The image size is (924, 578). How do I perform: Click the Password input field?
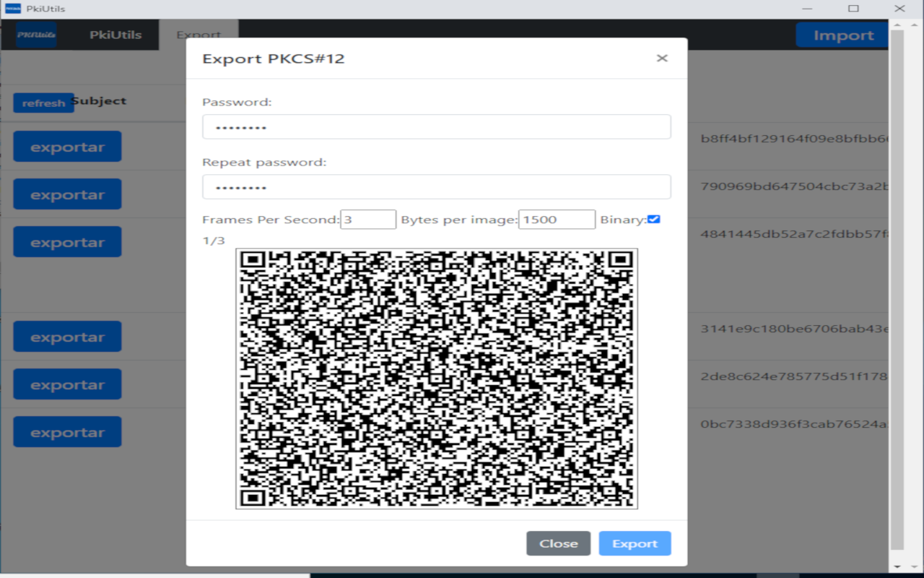tap(436, 126)
